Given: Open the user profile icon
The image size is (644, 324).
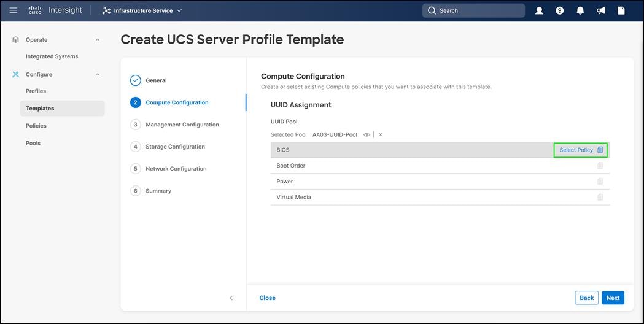Looking at the screenshot, I should [539, 10].
